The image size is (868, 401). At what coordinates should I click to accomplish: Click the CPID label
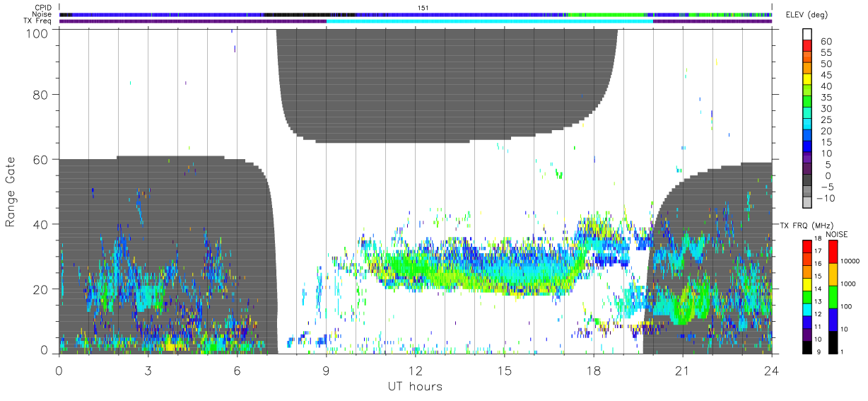point(44,8)
